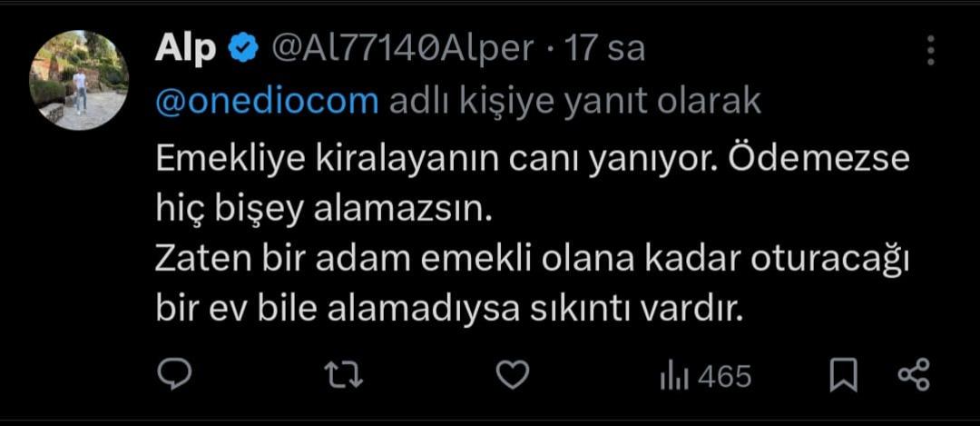Click the 17 sa timestamp

click(603, 49)
